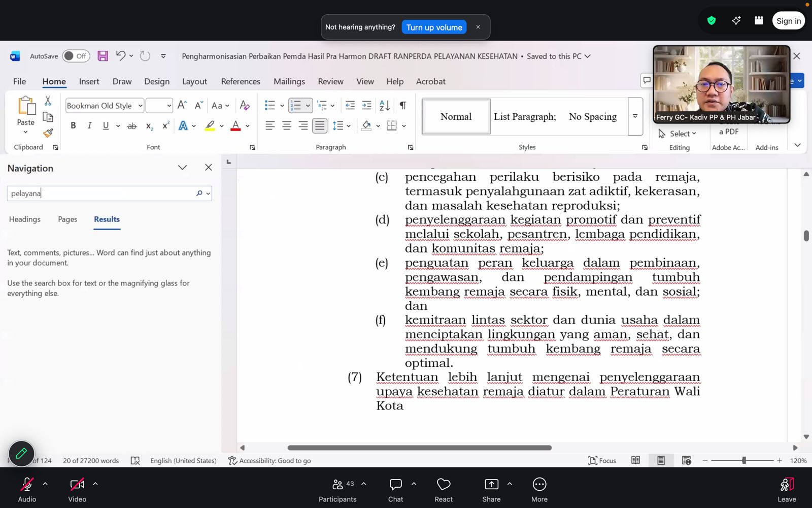Click the Leave meeting button
The height and width of the screenshot is (508, 812).
(786, 489)
